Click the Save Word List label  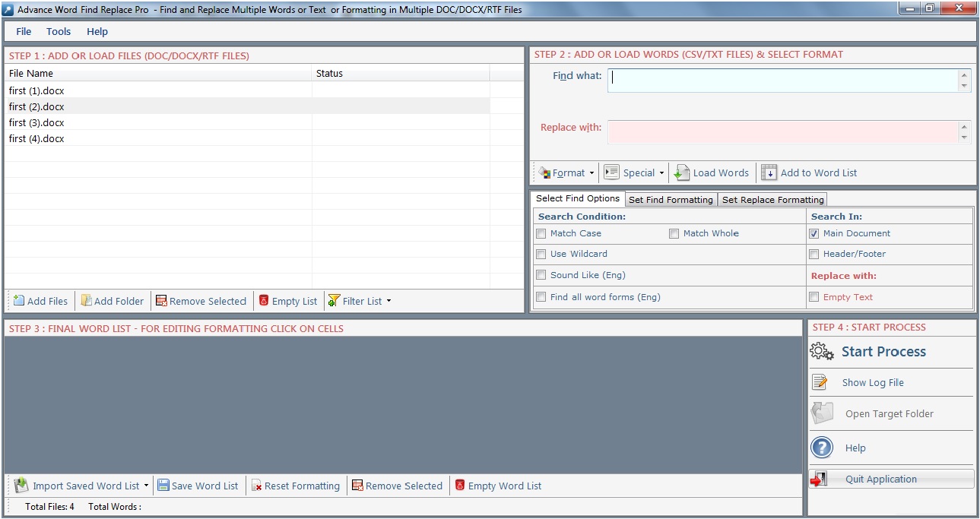[205, 486]
